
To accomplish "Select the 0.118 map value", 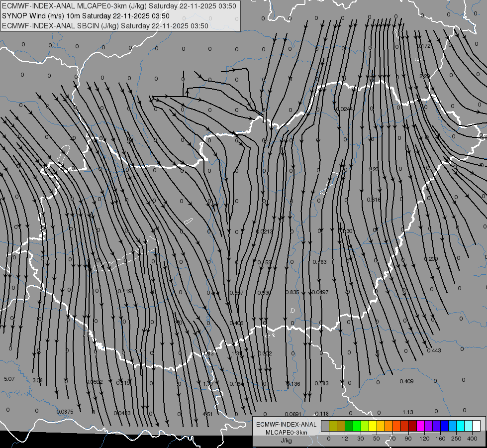I will [x=322, y=414].
